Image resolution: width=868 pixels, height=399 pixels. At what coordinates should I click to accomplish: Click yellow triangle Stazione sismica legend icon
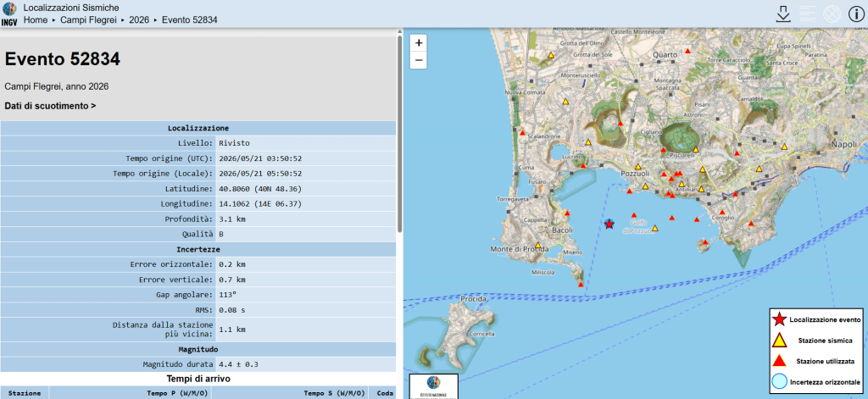pos(779,340)
